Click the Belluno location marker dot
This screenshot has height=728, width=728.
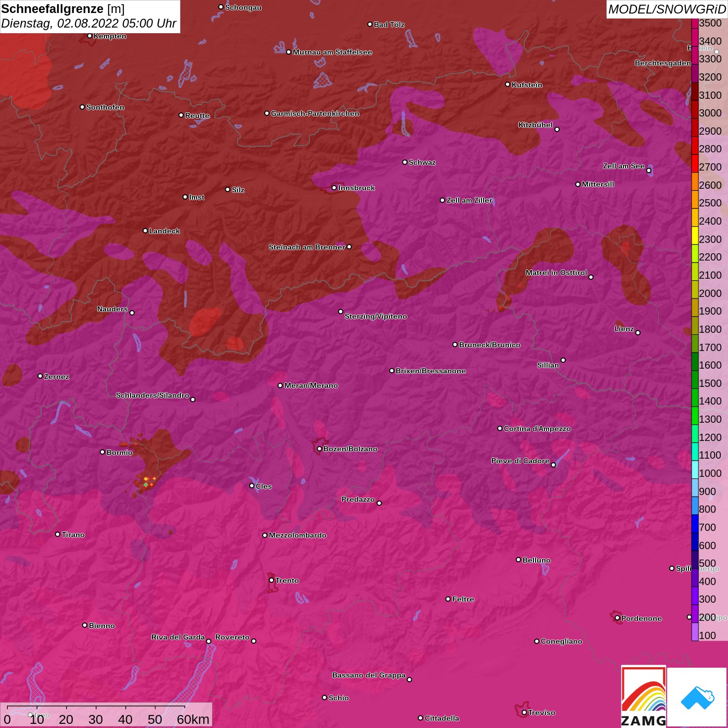pos(518,560)
